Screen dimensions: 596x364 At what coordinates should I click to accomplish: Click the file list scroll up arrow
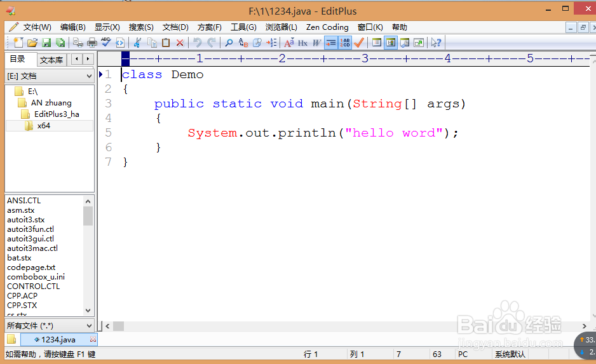[88, 201]
